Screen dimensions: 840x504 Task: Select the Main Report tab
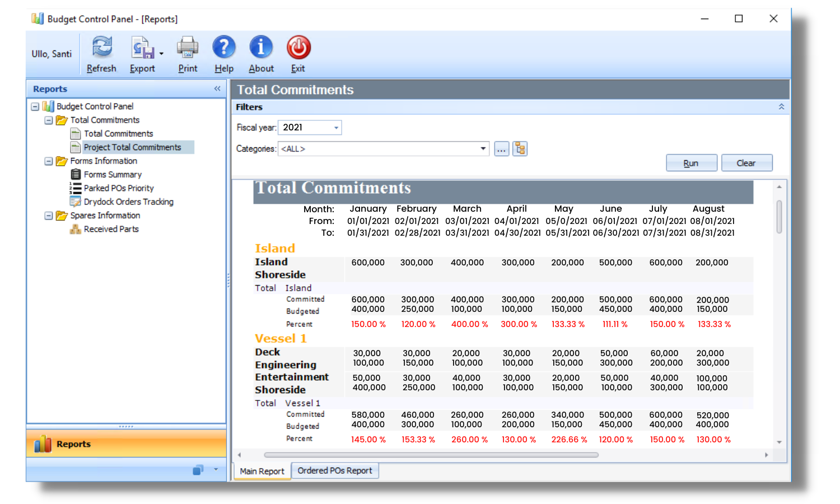point(261,471)
